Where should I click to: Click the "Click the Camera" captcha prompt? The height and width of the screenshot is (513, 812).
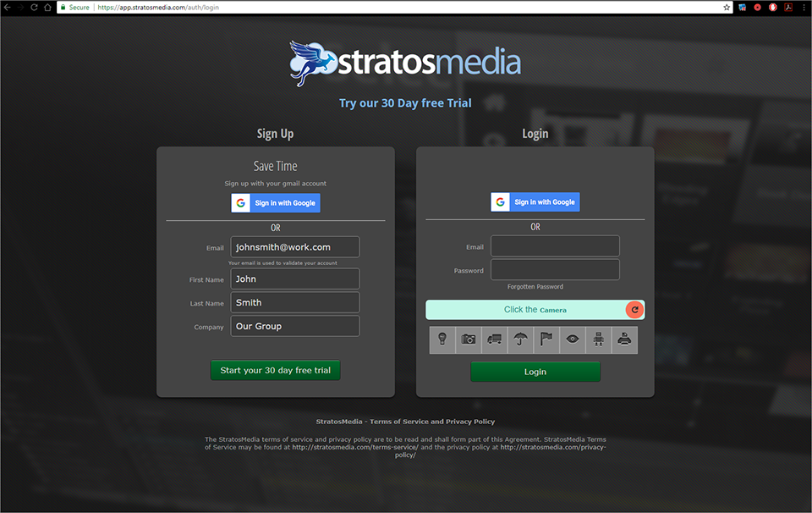[535, 309]
